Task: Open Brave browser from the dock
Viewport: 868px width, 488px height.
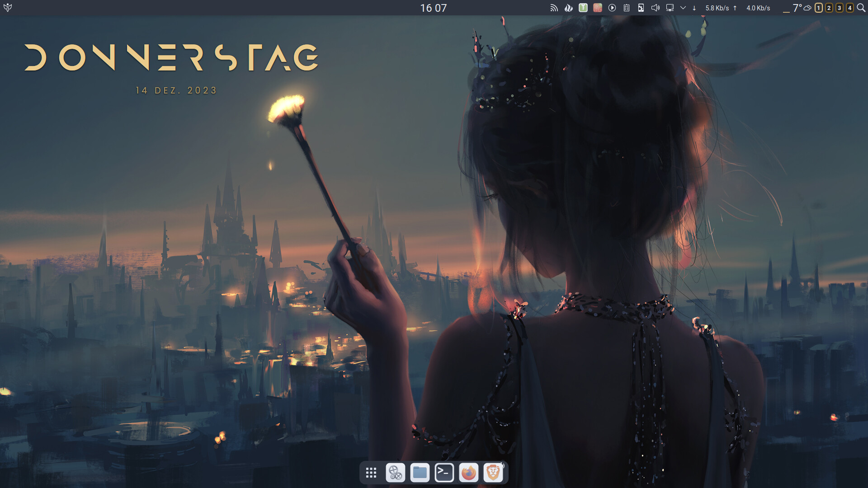Action: (x=493, y=473)
